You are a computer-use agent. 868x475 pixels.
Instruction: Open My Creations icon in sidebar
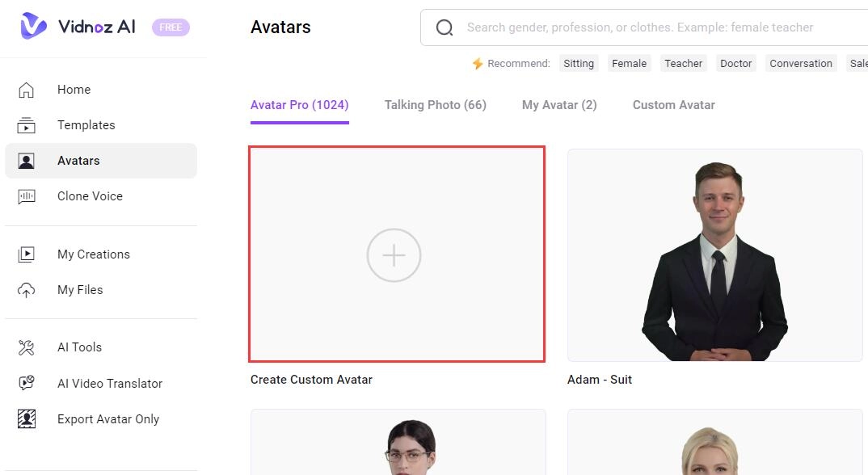click(x=27, y=254)
